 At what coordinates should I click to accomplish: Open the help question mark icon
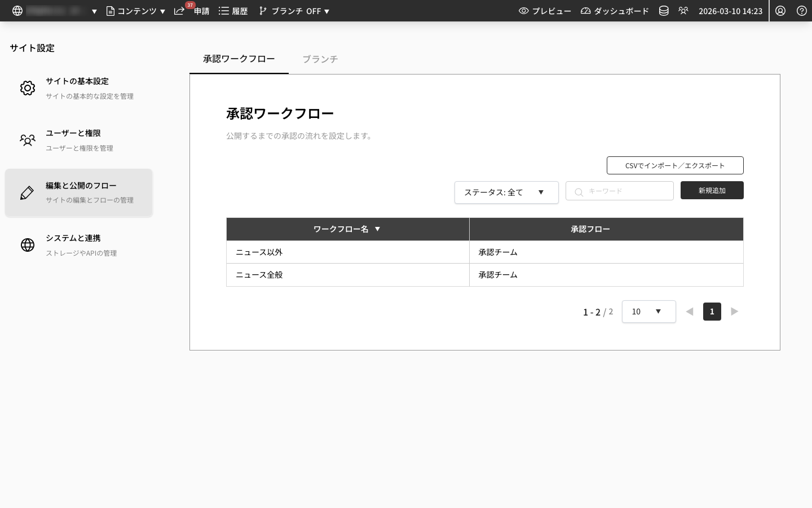pos(801,11)
